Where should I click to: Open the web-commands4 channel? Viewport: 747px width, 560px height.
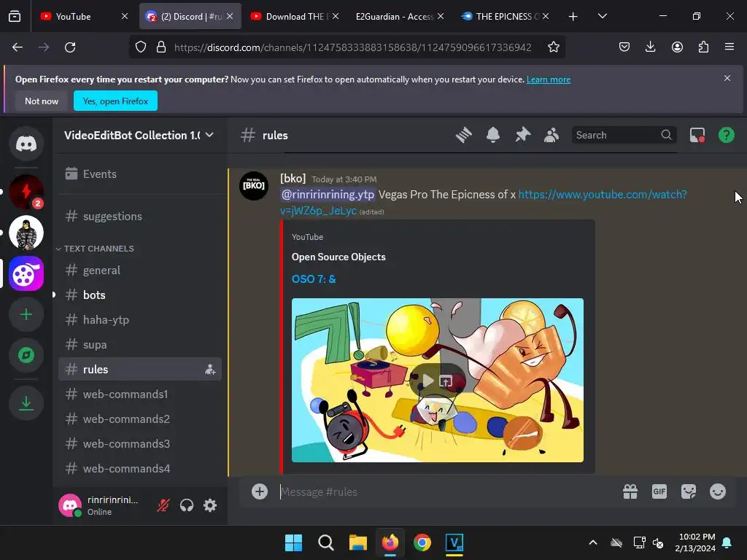140,469
